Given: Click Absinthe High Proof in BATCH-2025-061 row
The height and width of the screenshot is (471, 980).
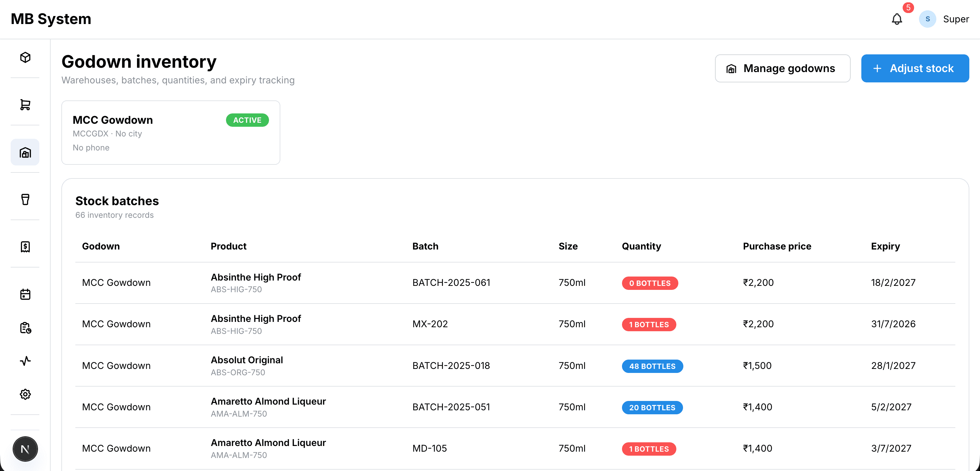Looking at the screenshot, I should (256, 277).
